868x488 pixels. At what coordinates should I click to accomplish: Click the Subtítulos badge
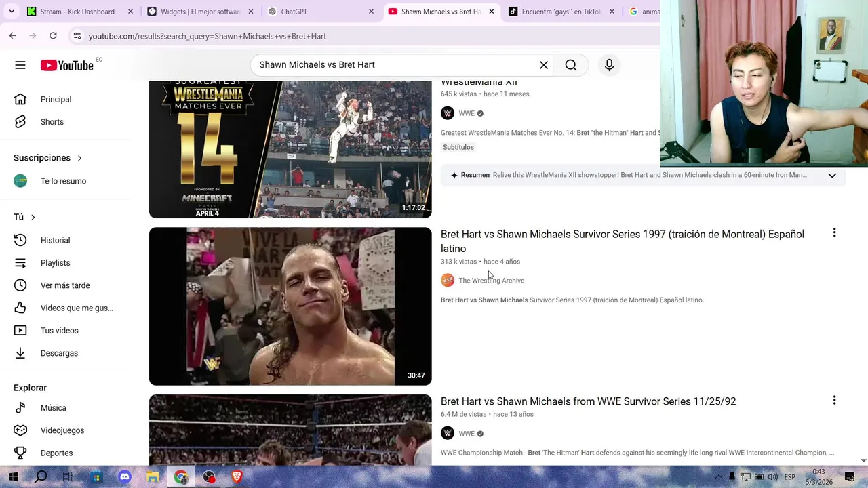pos(458,147)
